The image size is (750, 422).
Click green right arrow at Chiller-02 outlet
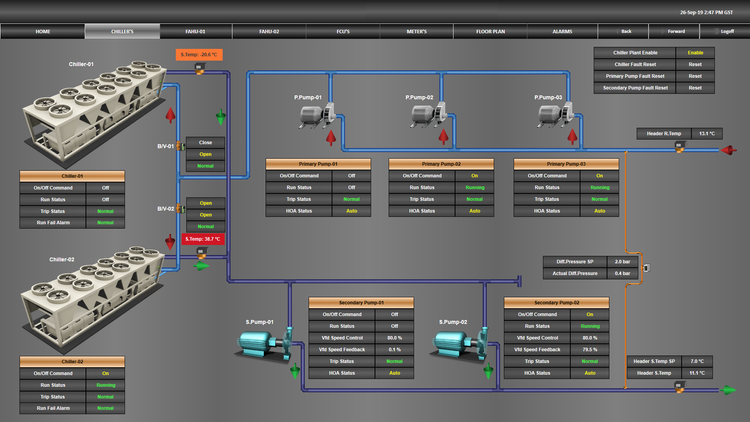[201, 266]
